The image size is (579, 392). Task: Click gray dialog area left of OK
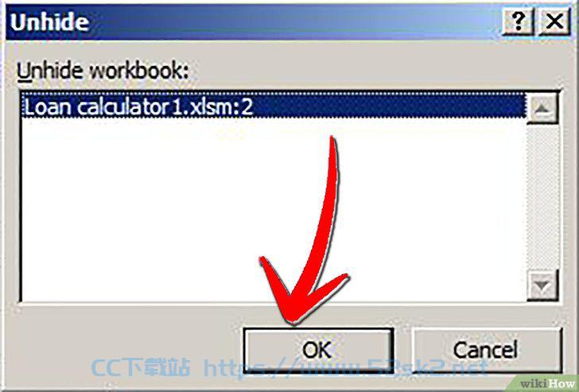(126, 349)
